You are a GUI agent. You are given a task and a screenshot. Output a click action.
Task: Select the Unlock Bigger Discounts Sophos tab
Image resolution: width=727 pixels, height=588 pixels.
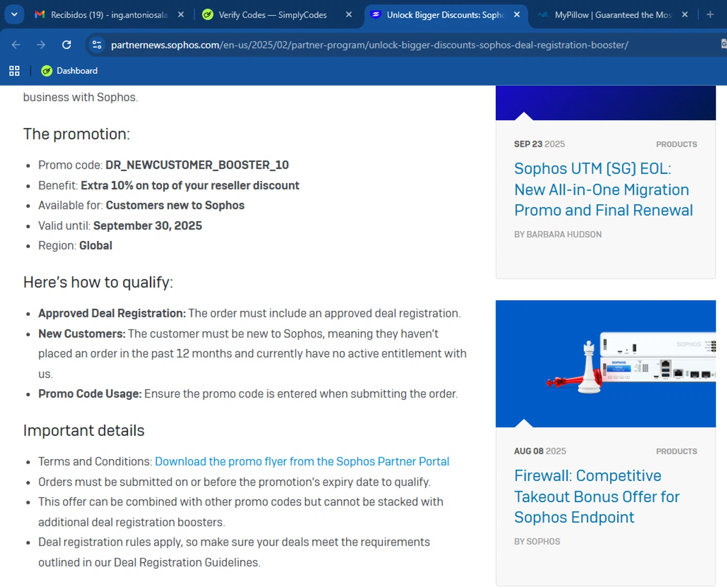[445, 15]
